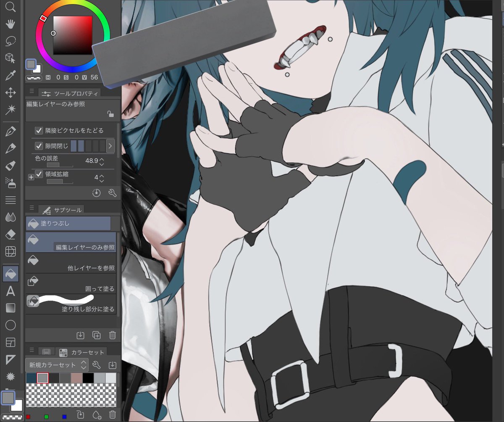This screenshot has height=422, width=504.
Task: Select the Decoration lines tool
Action: (x=10, y=200)
